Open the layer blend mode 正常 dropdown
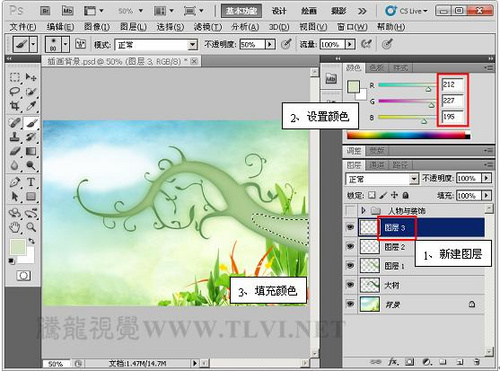Image resolution: width=500 pixels, height=371 pixels. point(382,179)
